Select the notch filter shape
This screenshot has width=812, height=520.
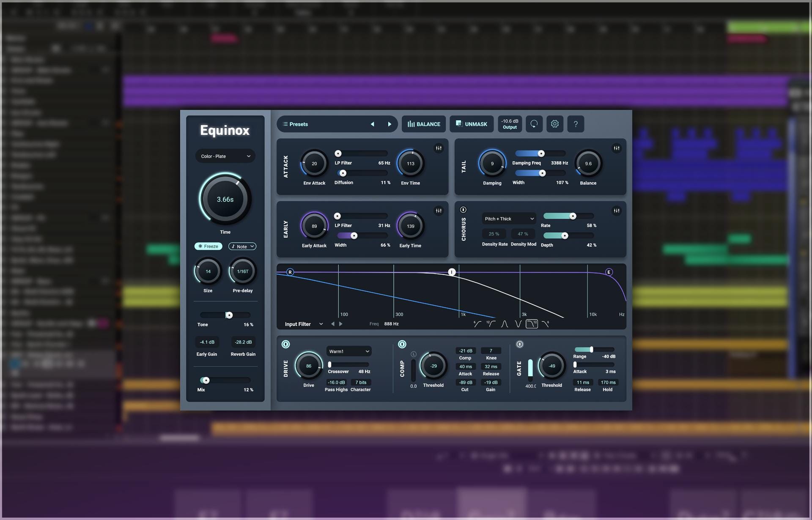pyautogui.click(x=518, y=324)
